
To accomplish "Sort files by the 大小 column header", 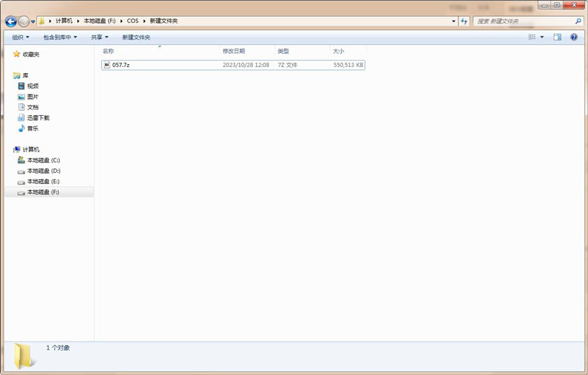I will point(338,52).
